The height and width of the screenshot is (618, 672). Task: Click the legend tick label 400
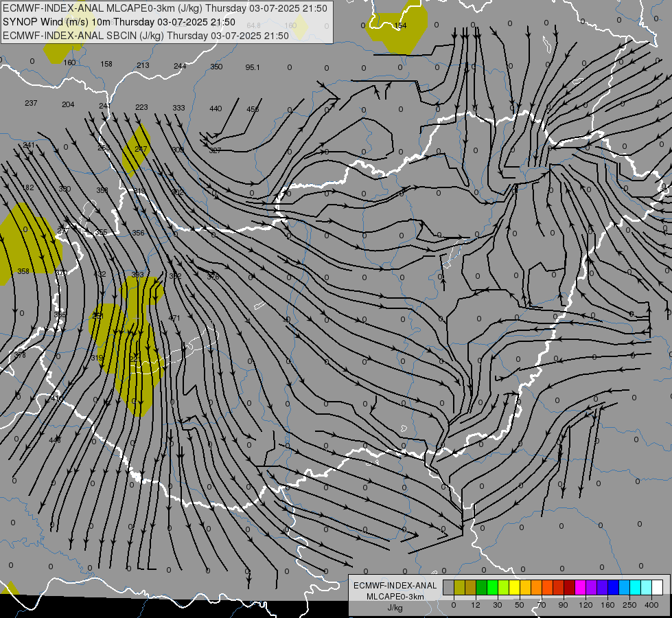click(651, 605)
